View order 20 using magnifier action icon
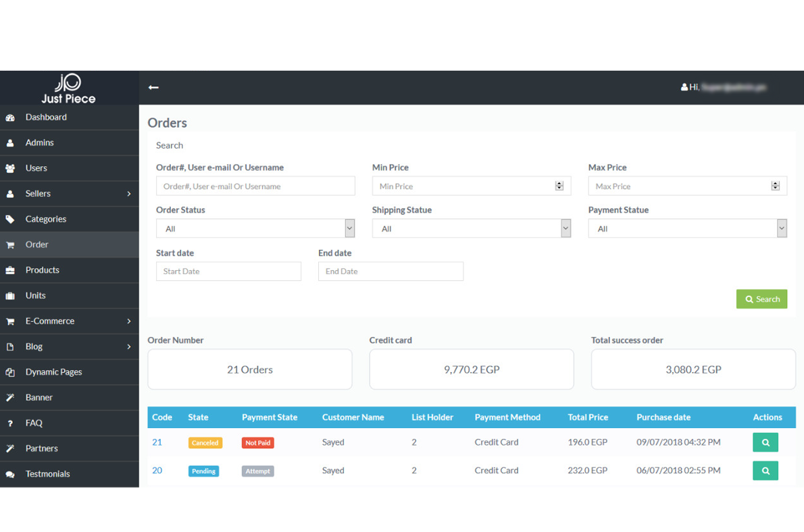This screenshot has width=804, height=532. point(765,471)
